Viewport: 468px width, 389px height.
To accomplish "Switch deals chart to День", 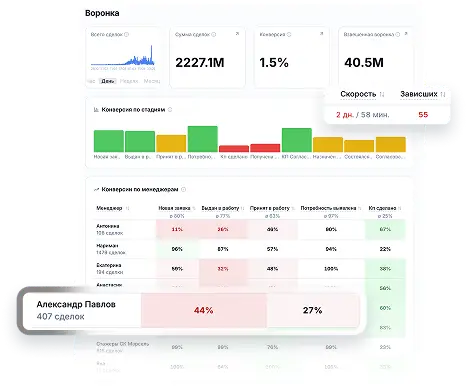I will click(107, 81).
